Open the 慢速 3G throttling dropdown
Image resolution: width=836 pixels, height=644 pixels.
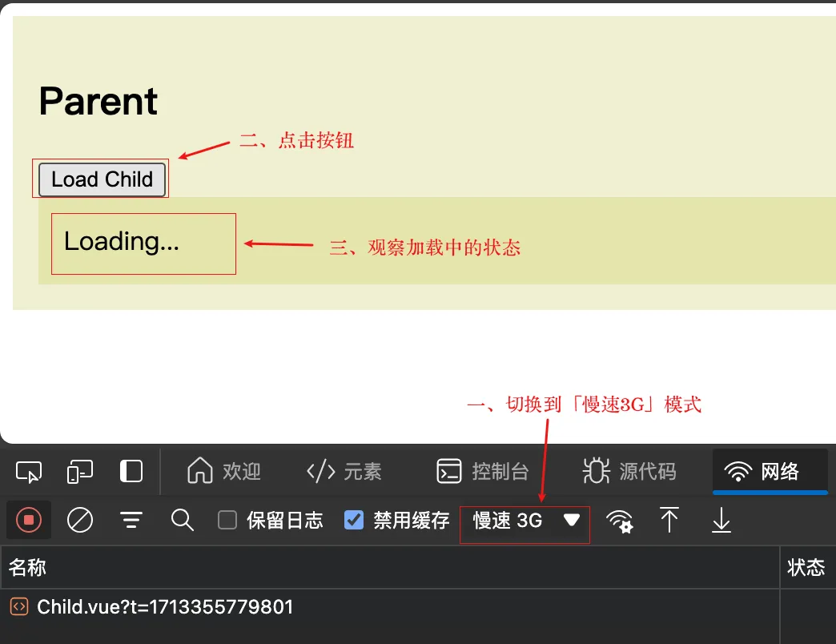[x=525, y=521]
